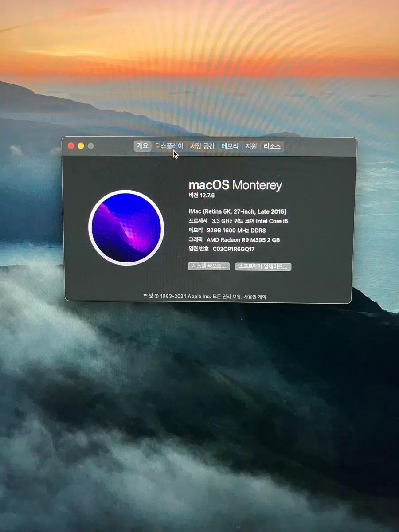Click the serial number C02QP1R6GQ17
Image resolution: width=399 pixels, height=532 pixels.
click(x=234, y=249)
